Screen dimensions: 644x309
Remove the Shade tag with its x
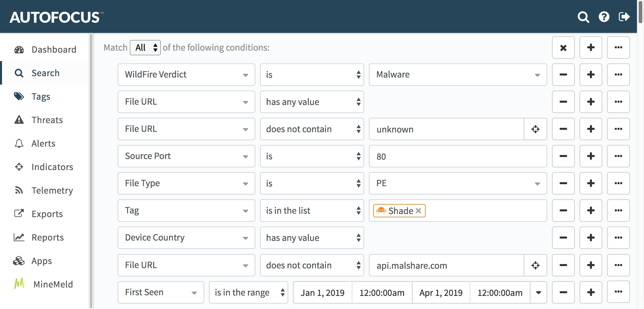pyautogui.click(x=418, y=211)
